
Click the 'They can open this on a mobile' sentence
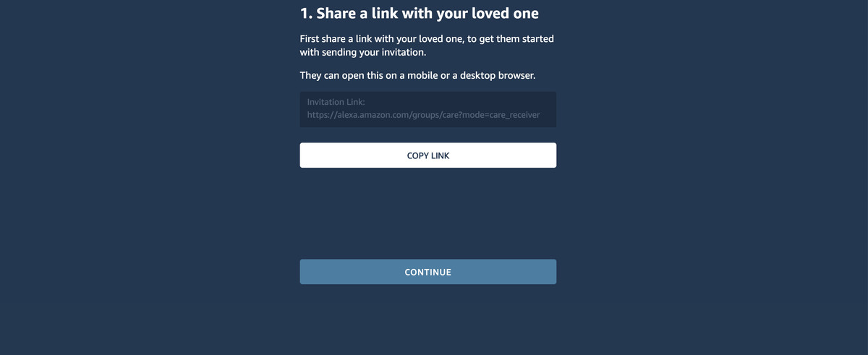pyautogui.click(x=418, y=76)
